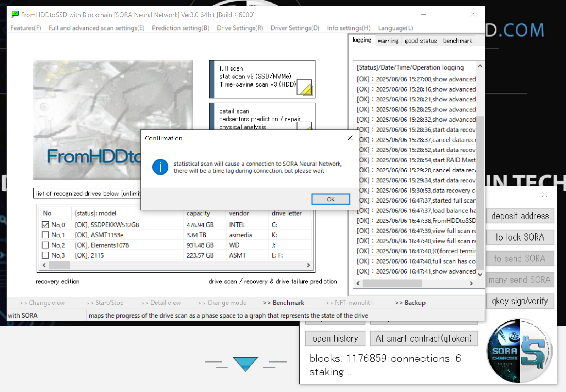Click >> Change view at the bottom
Image resolution: width=566 pixels, height=392 pixels.
[42, 303]
